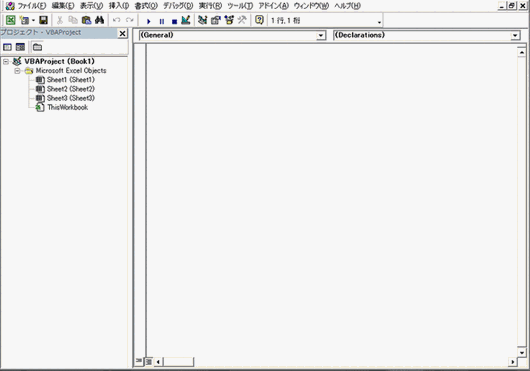Open the (Declarations) procedure dropdown
The height and width of the screenshot is (371, 530).
(515, 35)
